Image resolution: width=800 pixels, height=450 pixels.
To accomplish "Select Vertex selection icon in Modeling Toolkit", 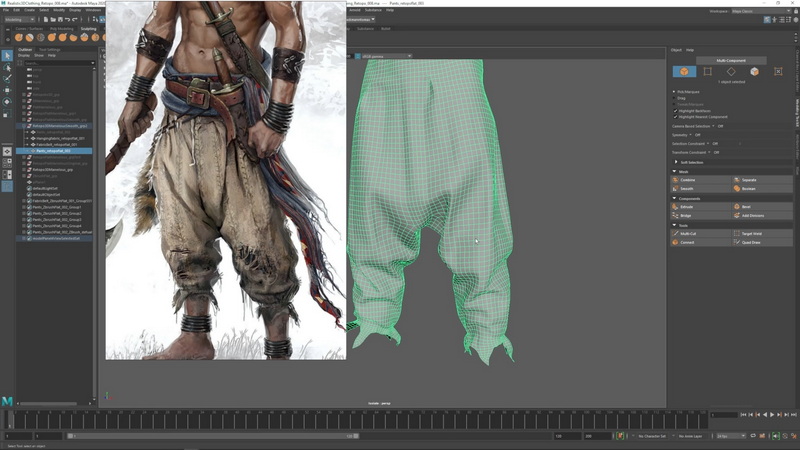I will pyautogui.click(x=708, y=71).
